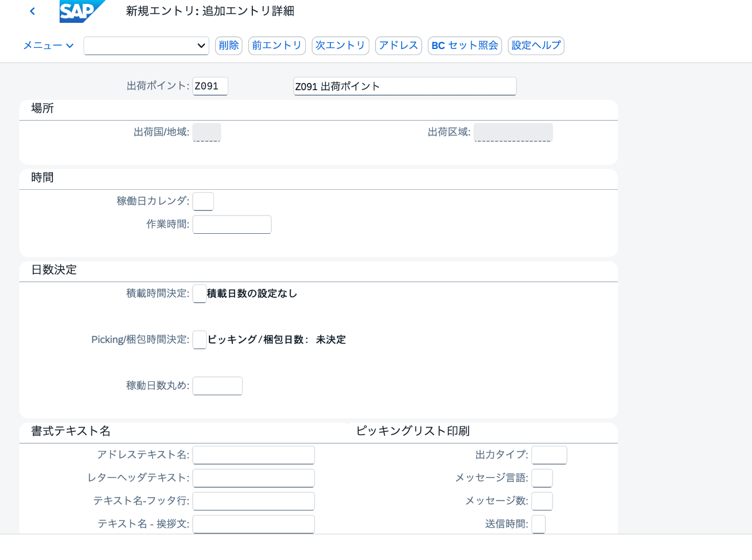Click the テキスト名-フッタ行 input field
The height and width of the screenshot is (560, 752).
click(253, 501)
